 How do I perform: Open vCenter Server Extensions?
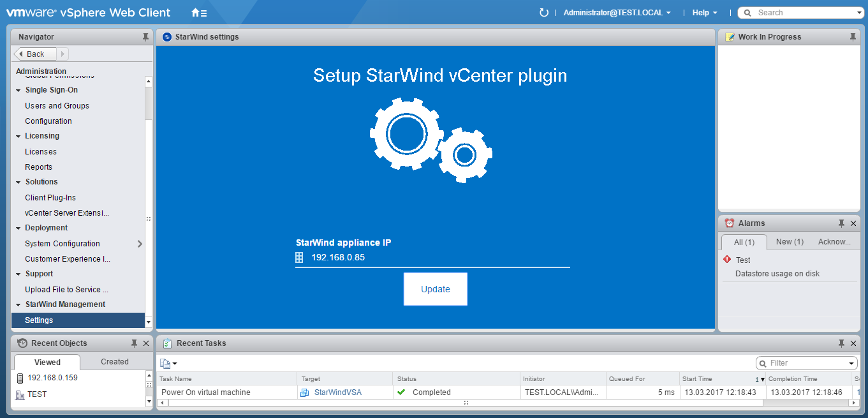coord(67,213)
